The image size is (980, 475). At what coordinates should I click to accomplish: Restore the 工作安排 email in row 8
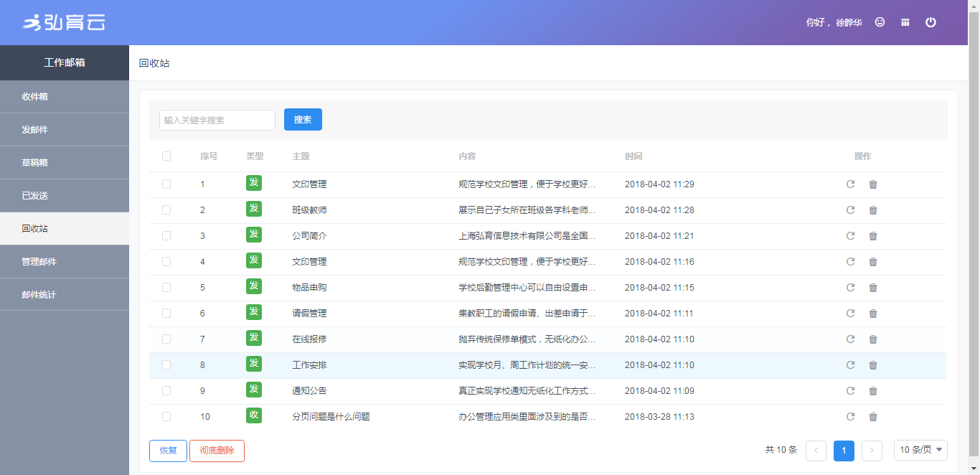tap(850, 365)
